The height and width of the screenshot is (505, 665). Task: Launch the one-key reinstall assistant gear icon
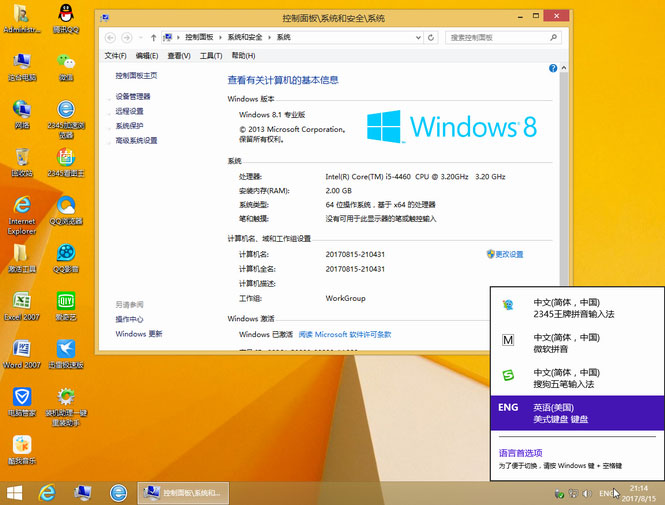pos(66,407)
